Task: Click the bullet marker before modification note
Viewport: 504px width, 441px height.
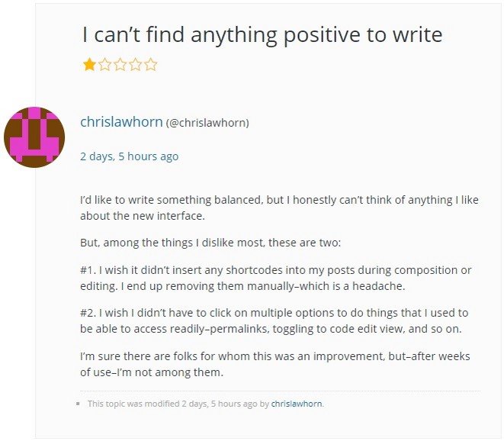Action: 78,404
